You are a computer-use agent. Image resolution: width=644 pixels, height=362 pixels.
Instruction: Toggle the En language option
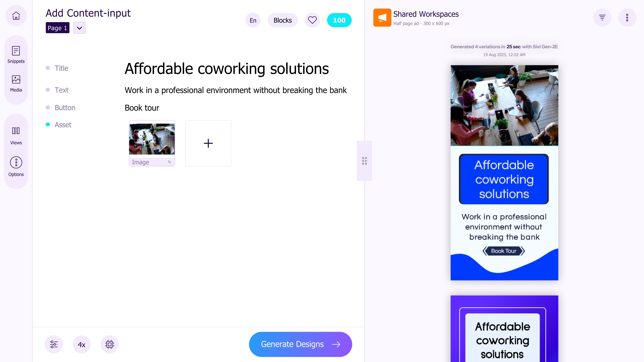(x=253, y=20)
